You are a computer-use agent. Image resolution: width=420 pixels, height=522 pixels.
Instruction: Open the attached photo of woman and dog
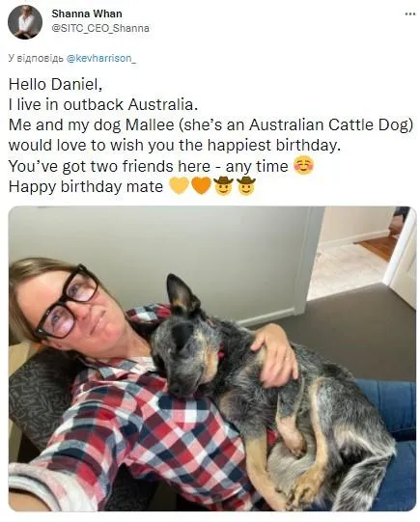coord(212,359)
